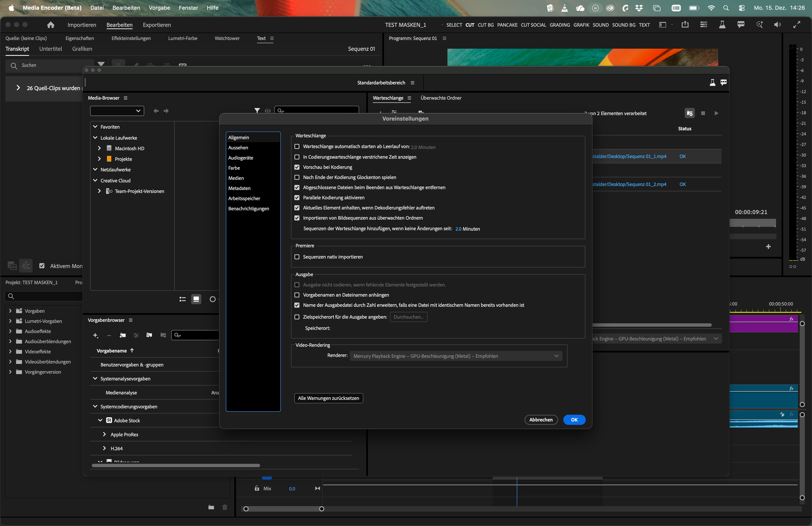Stop the queue with the stop icon
The width and height of the screenshot is (812, 526).
pos(703,113)
